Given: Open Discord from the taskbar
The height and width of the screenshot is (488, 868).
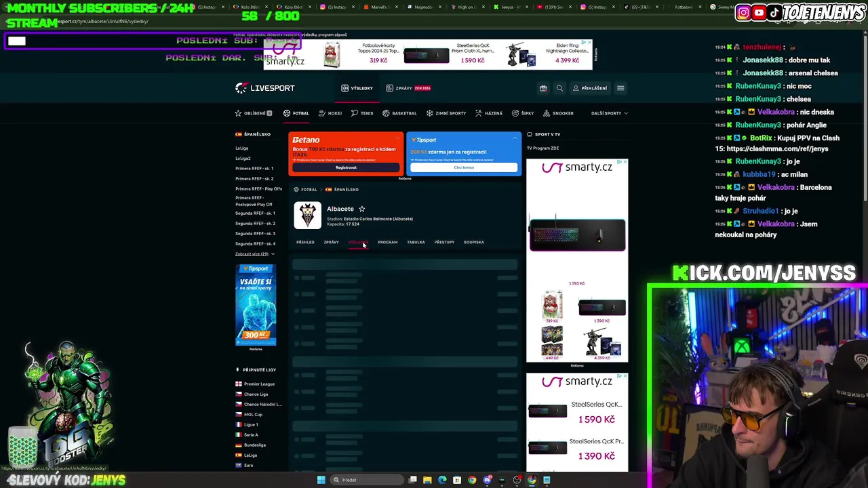Looking at the screenshot, I should click(x=487, y=480).
